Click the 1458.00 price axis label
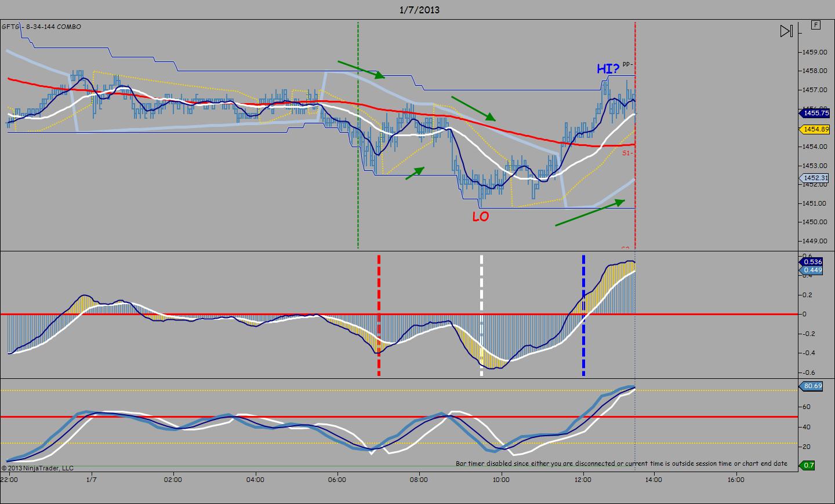The width and height of the screenshot is (835, 504). click(x=815, y=71)
